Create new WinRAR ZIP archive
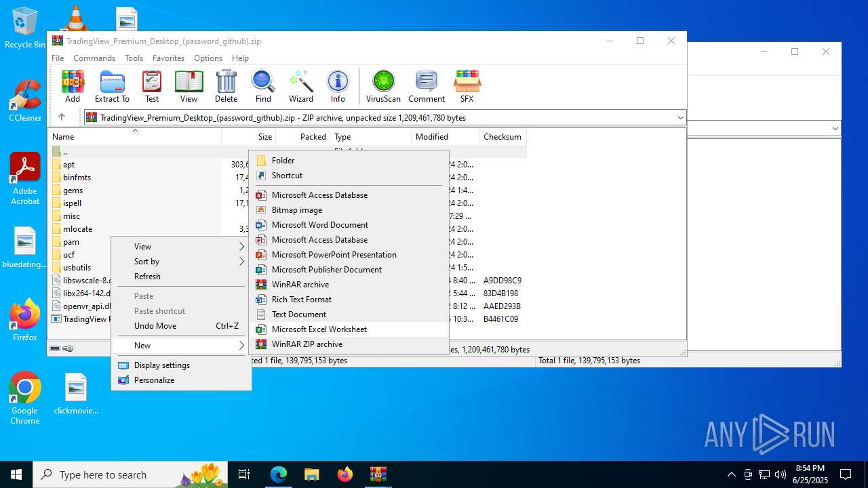The height and width of the screenshot is (488, 868). tap(349, 344)
